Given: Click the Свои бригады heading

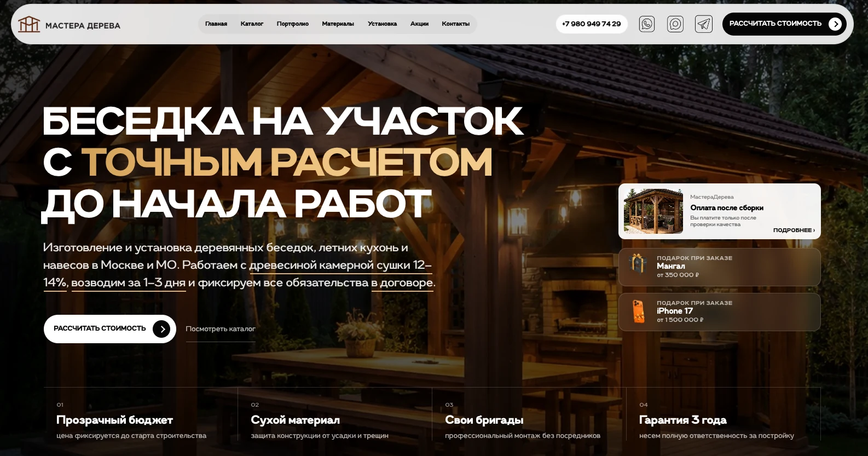Looking at the screenshot, I should [484, 420].
